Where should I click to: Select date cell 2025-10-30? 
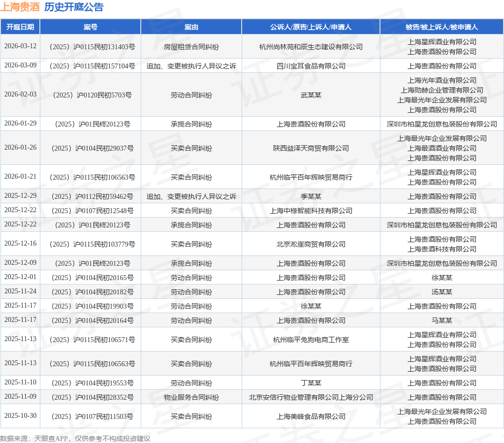20,416
